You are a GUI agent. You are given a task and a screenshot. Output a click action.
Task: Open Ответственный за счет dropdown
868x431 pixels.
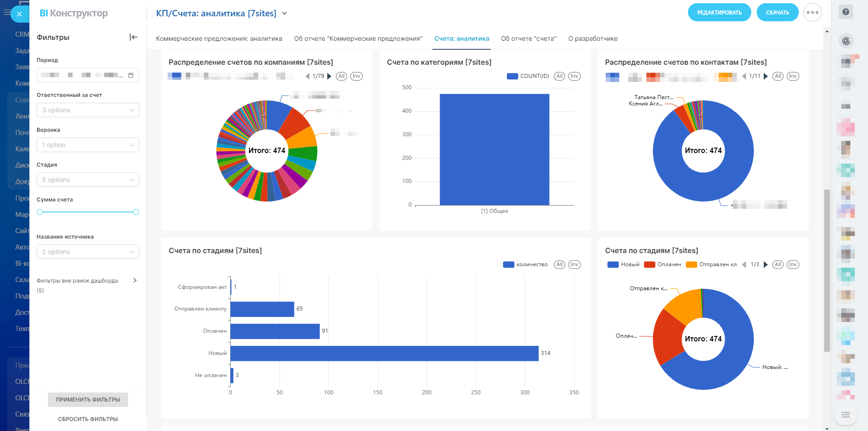[88, 110]
